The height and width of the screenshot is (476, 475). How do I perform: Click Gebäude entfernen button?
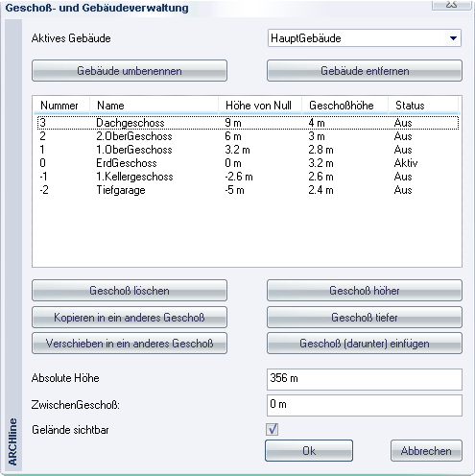[x=365, y=71]
